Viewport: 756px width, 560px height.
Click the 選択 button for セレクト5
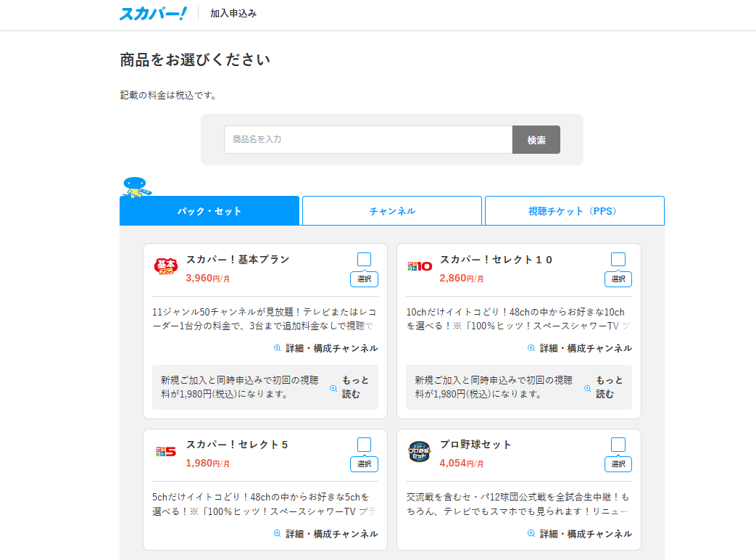pos(364,464)
